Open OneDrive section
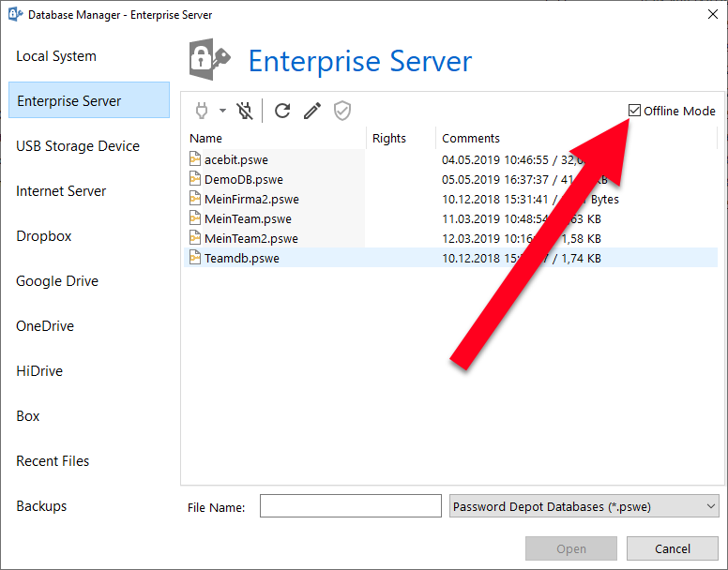Viewport: 728px width, 570px height. click(x=89, y=326)
